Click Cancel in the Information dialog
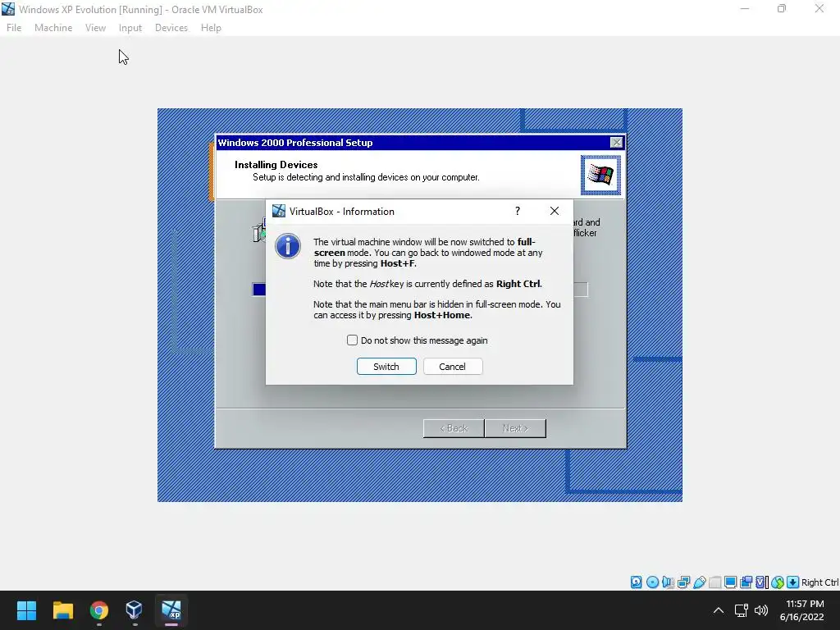 (453, 367)
